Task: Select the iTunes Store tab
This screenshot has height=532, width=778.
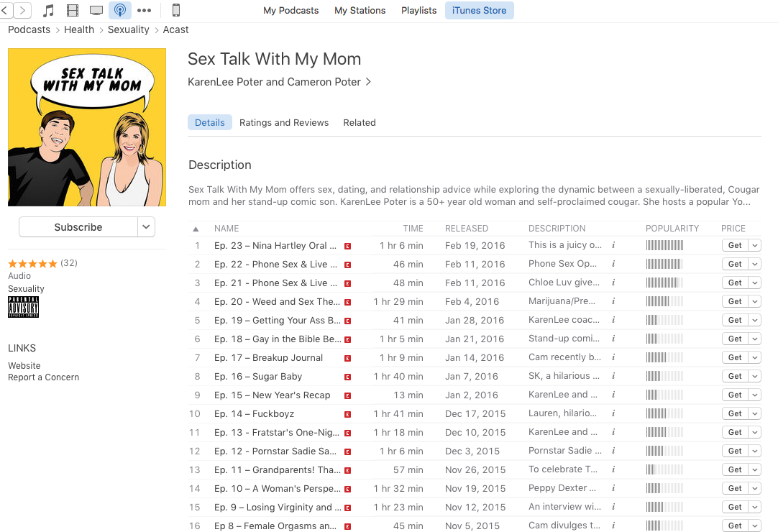Action: pyautogui.click(x=480, y=10)
